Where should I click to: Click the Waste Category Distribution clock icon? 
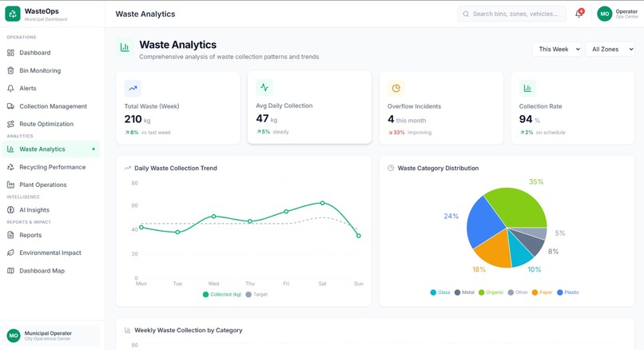coord(391,168)
